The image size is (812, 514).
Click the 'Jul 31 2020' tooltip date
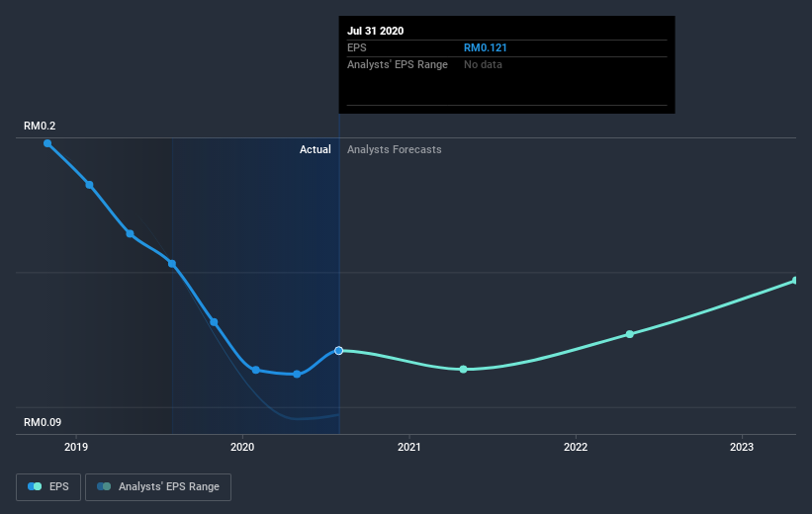pos(376,31)
